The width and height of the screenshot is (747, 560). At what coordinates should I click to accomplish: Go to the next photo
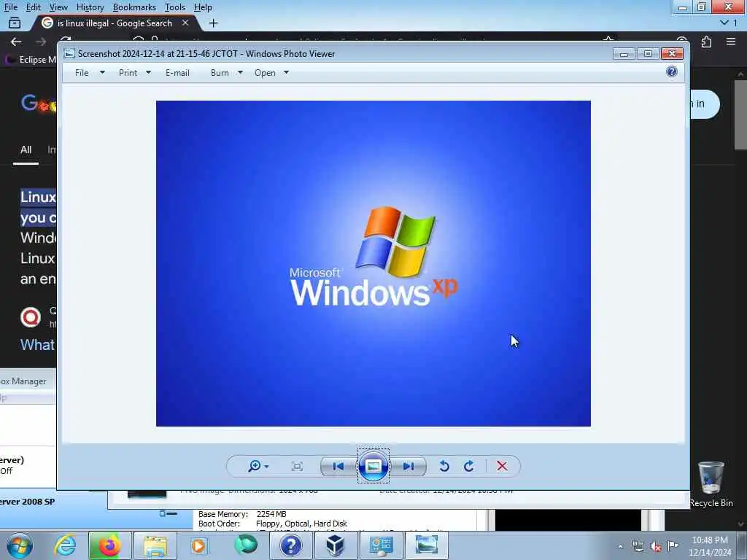pos(409,466)
